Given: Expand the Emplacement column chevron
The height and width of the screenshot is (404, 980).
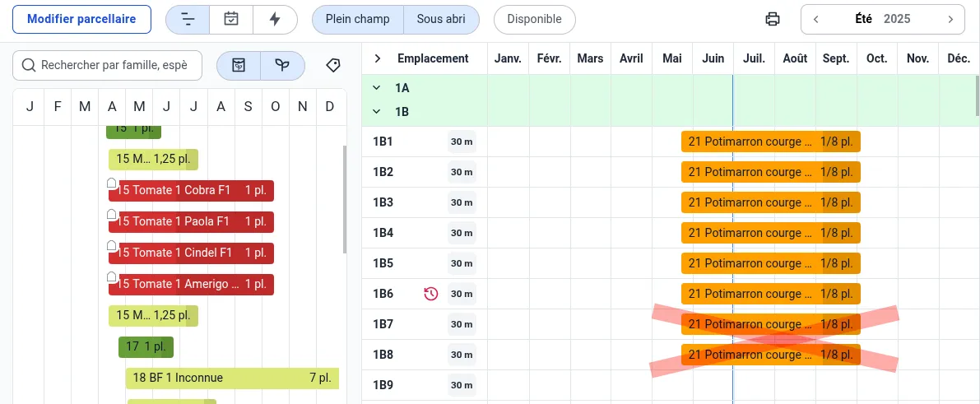Looking at the screenshot, I should pyautogui.click(x=378, y=58).
